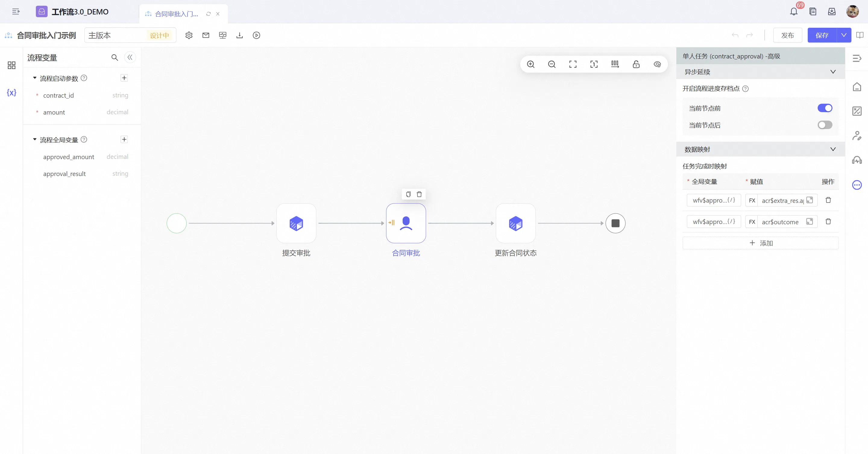868x454 pixels.
Task: Toggle 当前节点前 checkpoint switch
Action: tap(825, 108)
